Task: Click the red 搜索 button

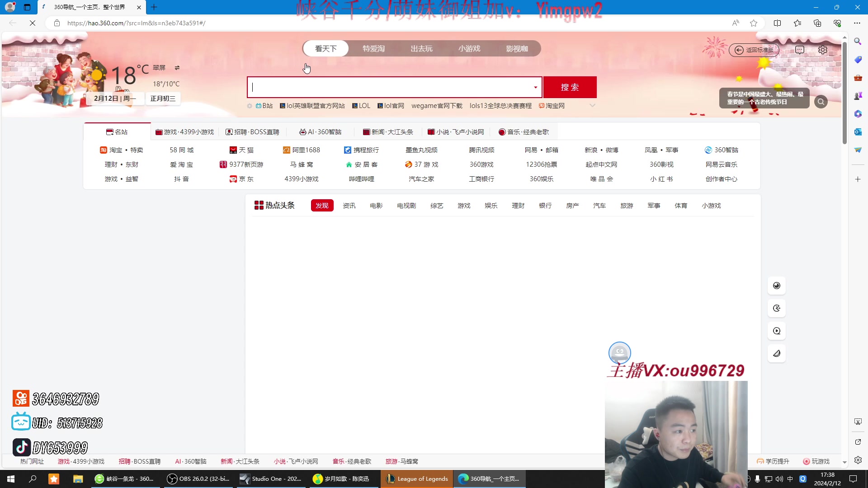Action: point(570,87)
